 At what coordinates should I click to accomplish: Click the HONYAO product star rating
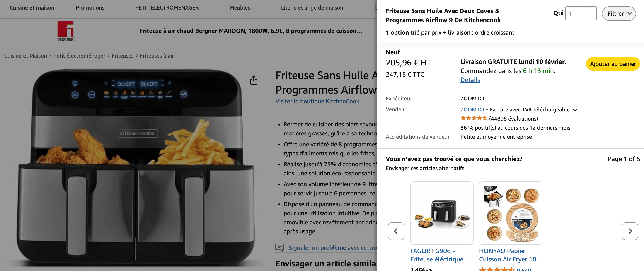497,269
